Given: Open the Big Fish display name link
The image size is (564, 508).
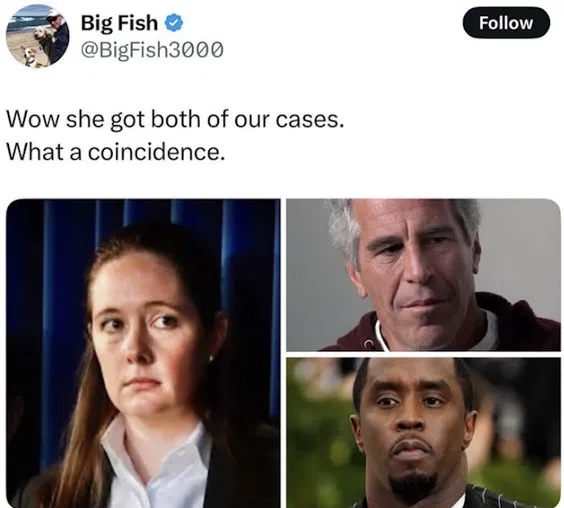Looking at the screenshot, I should (119, 23).
